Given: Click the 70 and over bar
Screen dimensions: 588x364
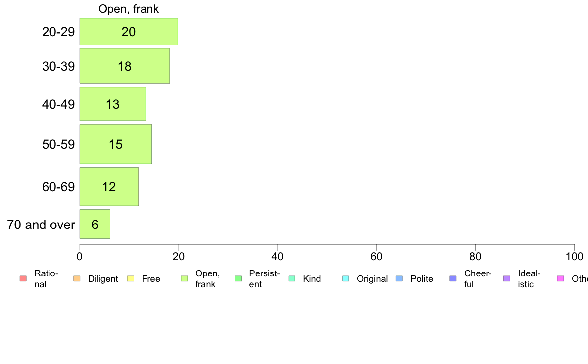Looking at the screenshot, I should 95,224.
